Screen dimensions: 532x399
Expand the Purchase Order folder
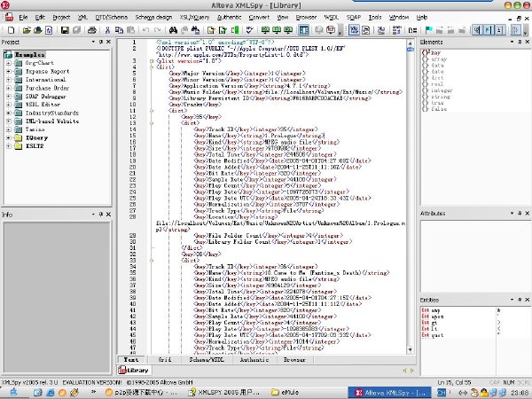tap(9, 88)
